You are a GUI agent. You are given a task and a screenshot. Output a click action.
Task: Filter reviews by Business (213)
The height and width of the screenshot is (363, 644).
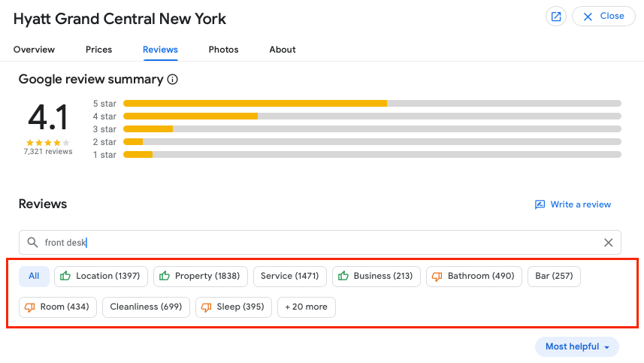376,277
